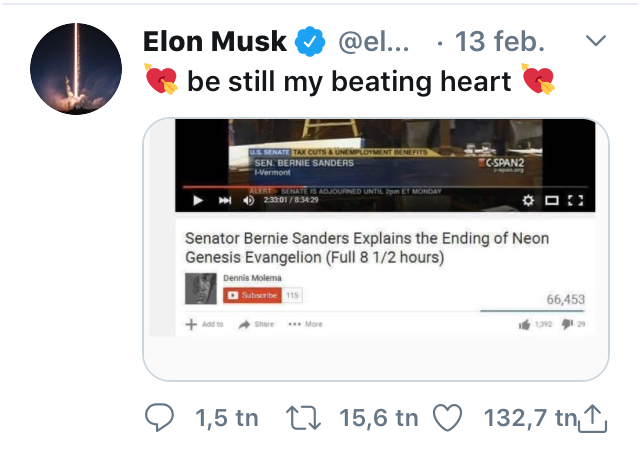Mute the video volume speaker icon
Screen dimensions: 640x450
(247, 200)
